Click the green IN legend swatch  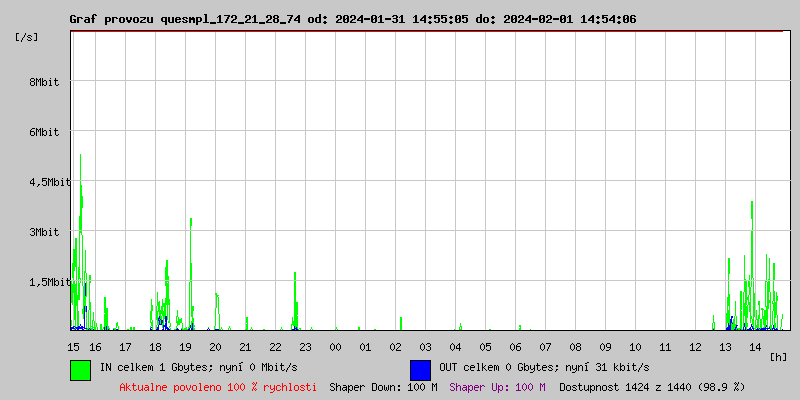[80, 369]
